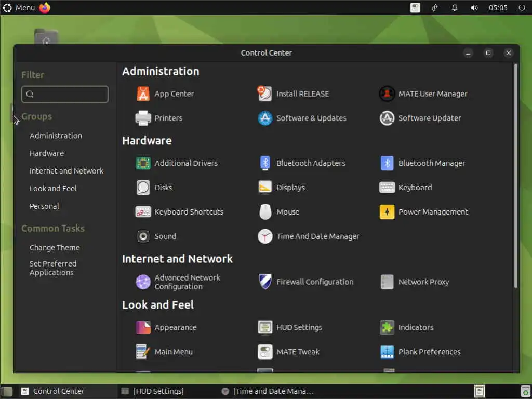The height and width of the screenshot is (399, 532).
Task: Open the trash icon in bottom panel
Action: pos(526,392)
